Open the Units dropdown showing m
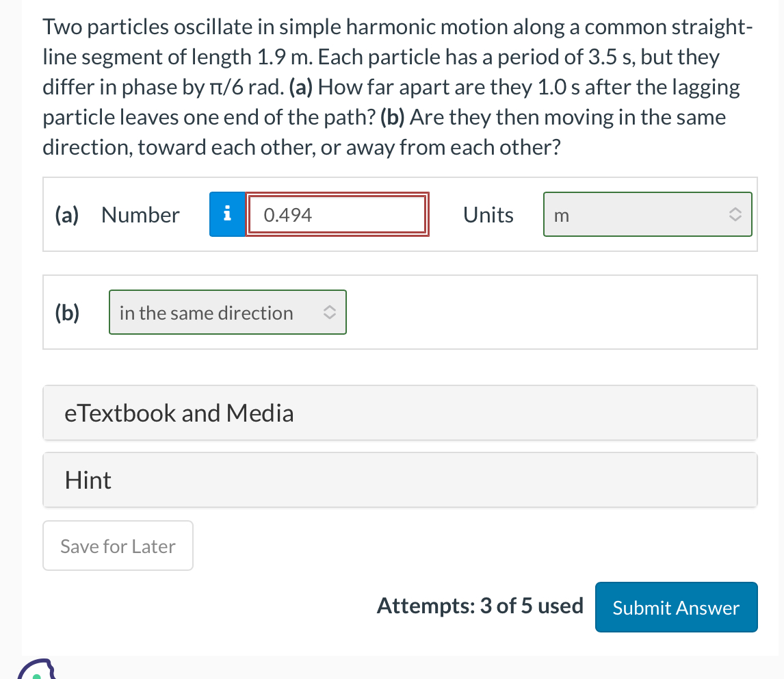784x679 pixels. tap(647, 214)
